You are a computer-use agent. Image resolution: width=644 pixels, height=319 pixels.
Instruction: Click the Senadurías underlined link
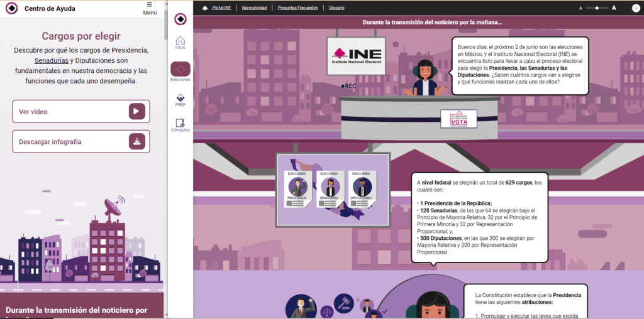(52, 61)
